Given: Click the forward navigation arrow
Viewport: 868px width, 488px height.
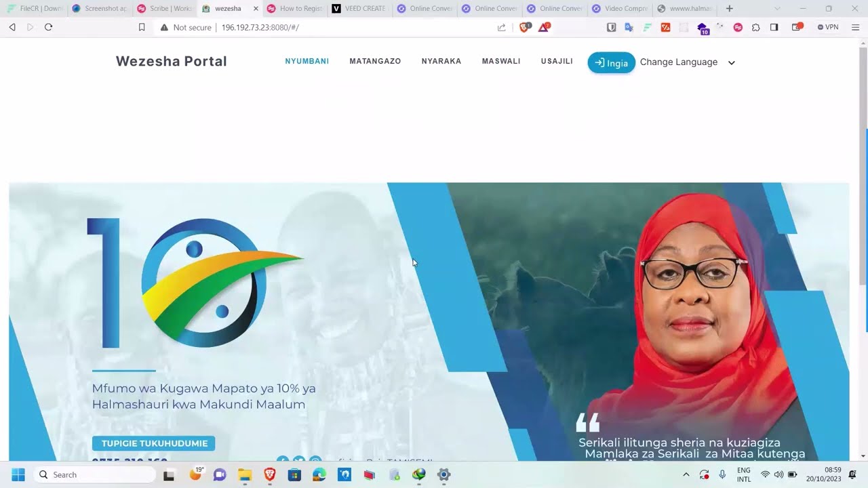Looking at the screenshot, I should (x=30, y=27).
